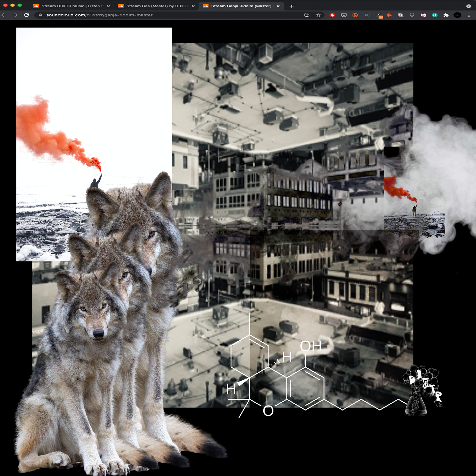The image size is (476, 476).
Task: Click the Chrome profile avatar button
Action: 457,15
